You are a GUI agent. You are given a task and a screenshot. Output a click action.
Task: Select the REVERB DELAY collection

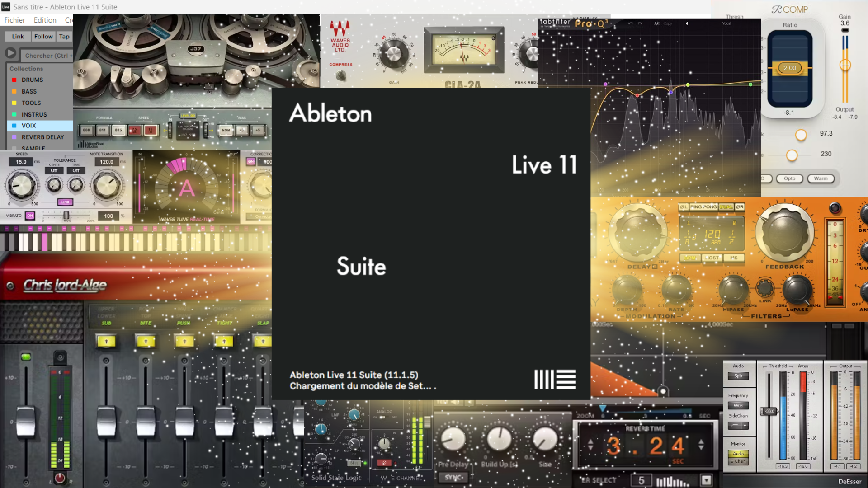(41, 137)
